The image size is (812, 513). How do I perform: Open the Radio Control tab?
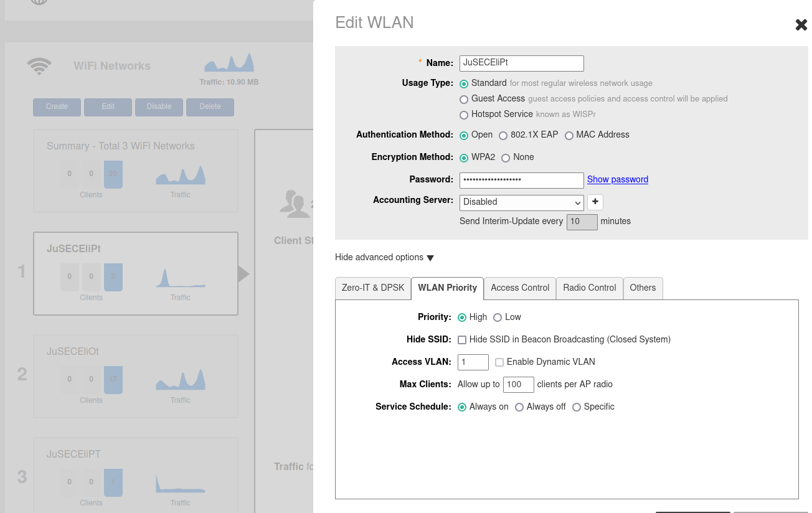click(589, 288)
